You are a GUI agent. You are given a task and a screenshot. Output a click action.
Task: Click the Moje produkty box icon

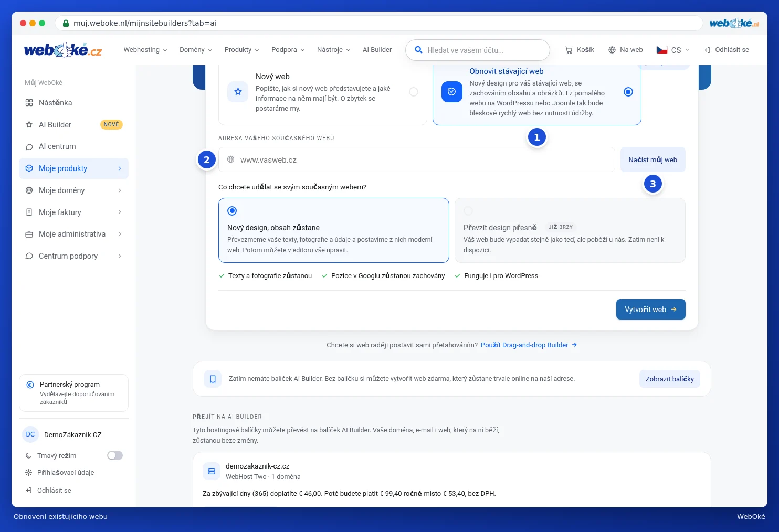(29, 168)
